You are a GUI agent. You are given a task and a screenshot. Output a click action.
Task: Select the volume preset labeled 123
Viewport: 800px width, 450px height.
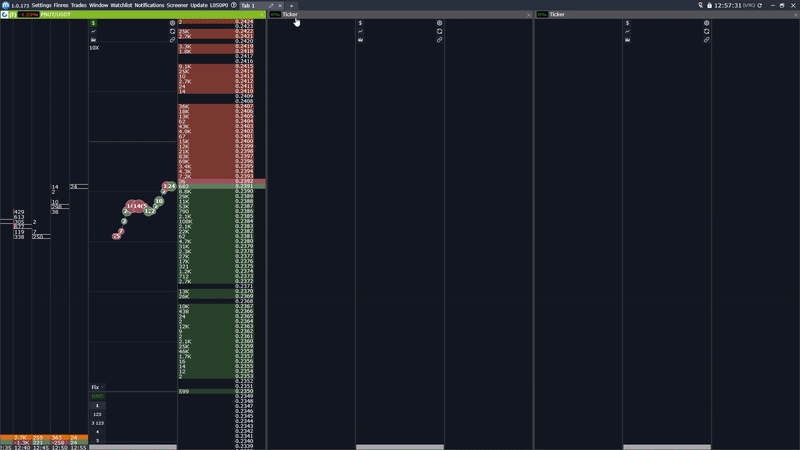pos(97,414)
